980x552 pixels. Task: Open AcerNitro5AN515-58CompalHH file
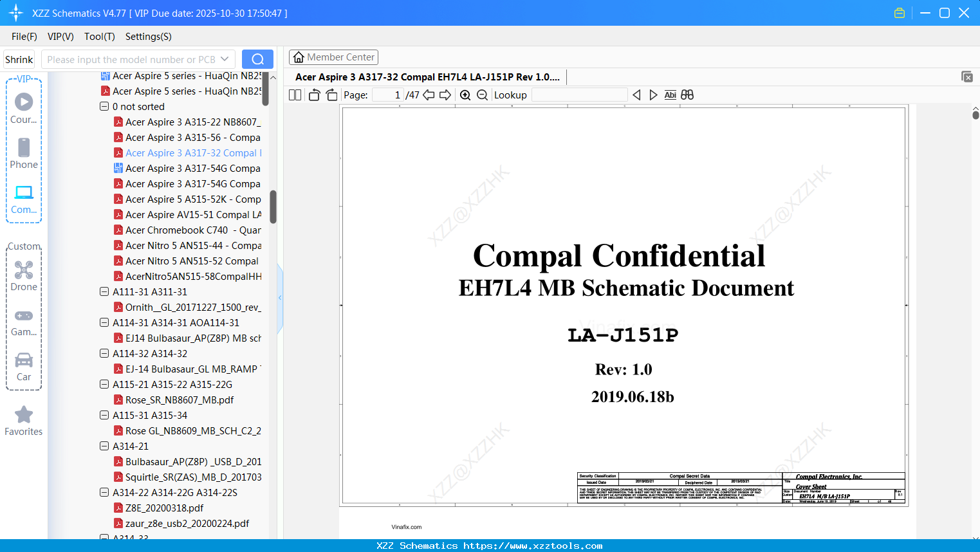pyautogui.click(x=187, y=276)
